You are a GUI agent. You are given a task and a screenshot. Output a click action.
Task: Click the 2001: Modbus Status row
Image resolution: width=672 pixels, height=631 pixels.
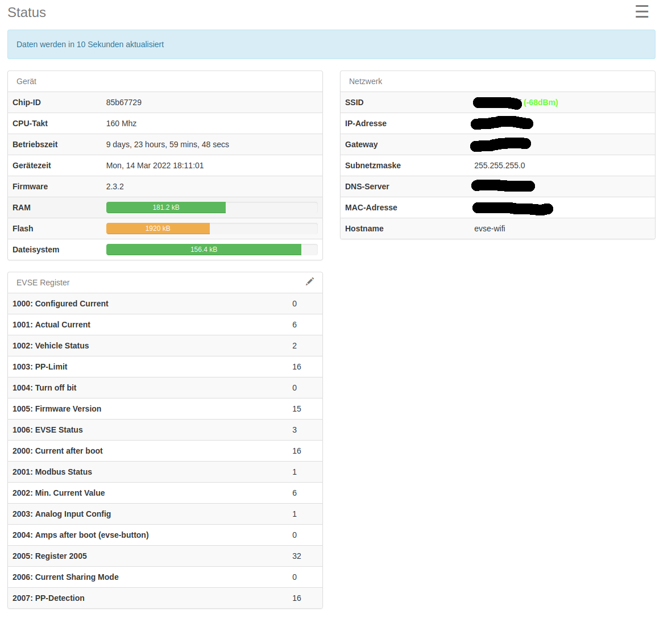pyautogui.click(x=165, y=471)
